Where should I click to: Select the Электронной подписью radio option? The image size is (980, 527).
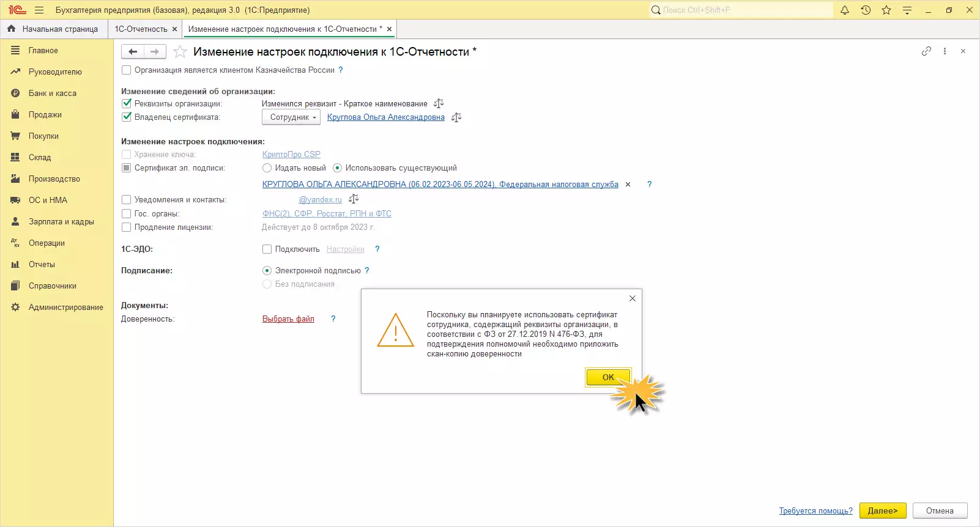[x=267, y=270]
